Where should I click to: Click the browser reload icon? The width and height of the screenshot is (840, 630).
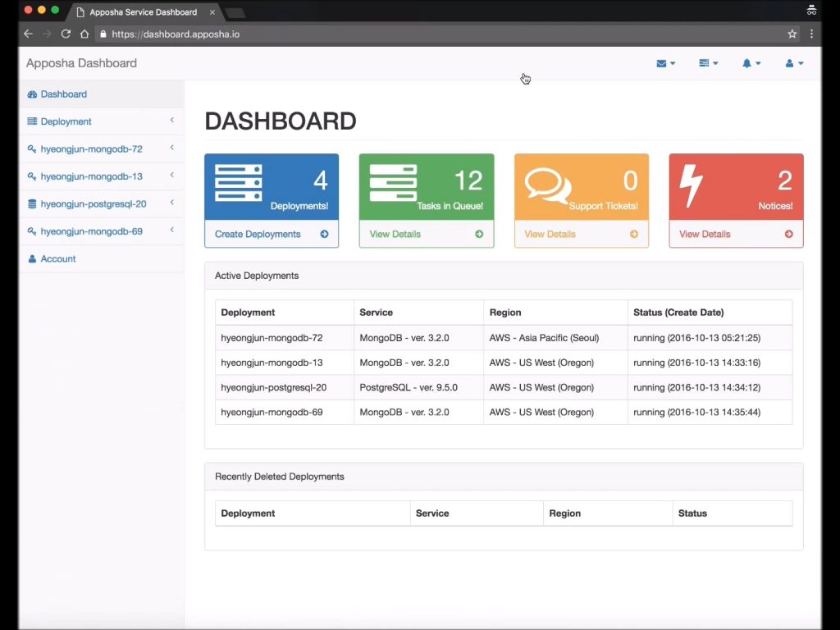[x=66, y=34]
